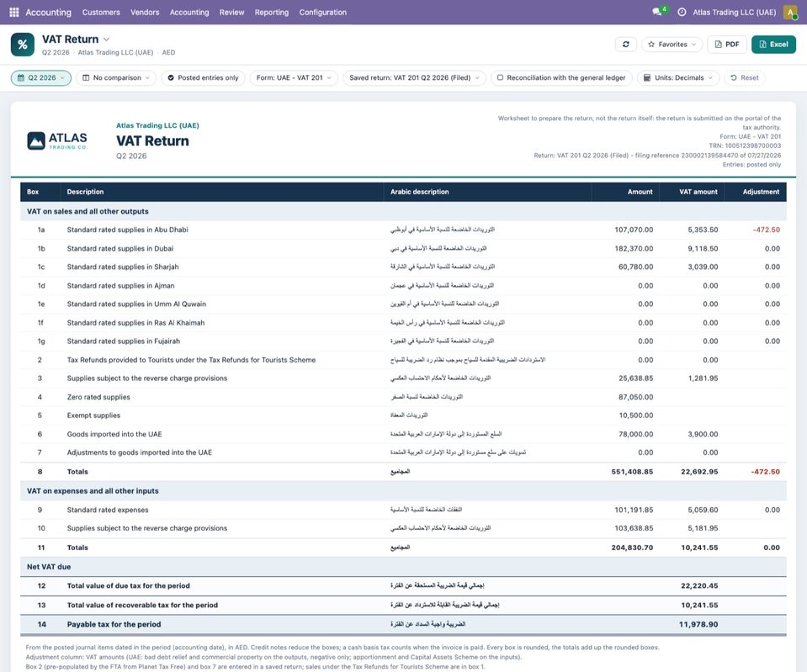Image resolution: width=807 pixels, height=672 pixels.
Task: Click the Atlas Trading Co. logo
Action: 57,141
